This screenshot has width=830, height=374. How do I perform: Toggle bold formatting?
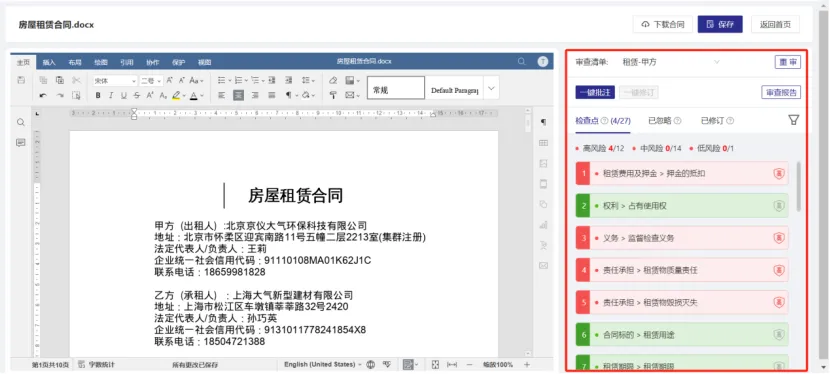[x=98, y=96]
